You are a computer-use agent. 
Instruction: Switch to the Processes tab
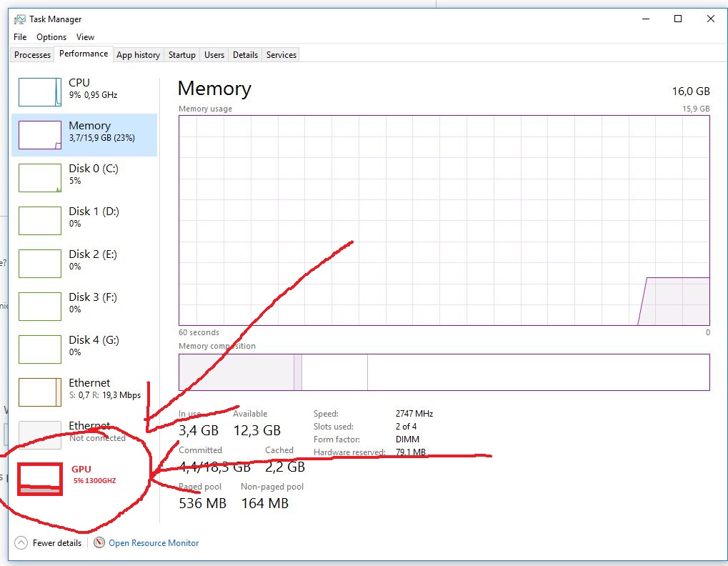pos(31,54)
